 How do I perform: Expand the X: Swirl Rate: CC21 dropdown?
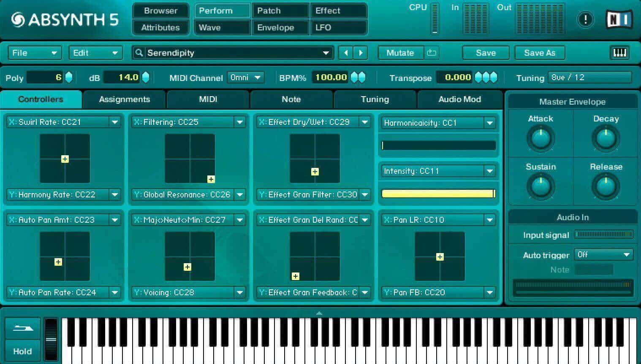coord(115,122)
